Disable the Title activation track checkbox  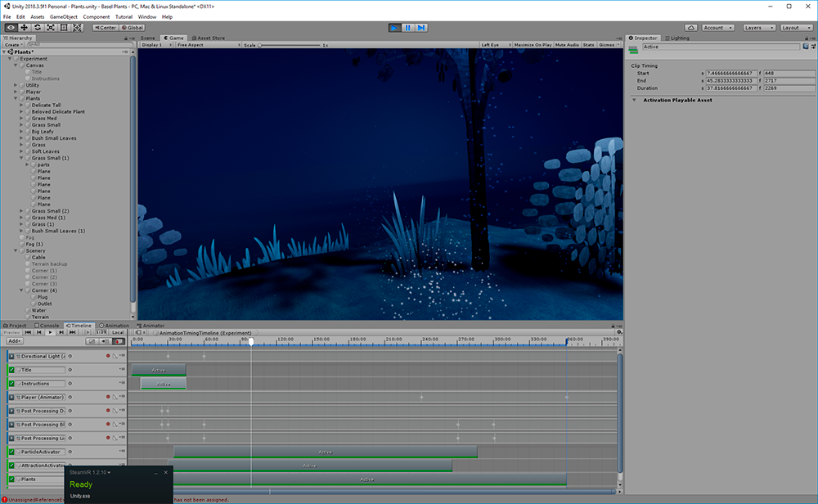tap(12, 370)
